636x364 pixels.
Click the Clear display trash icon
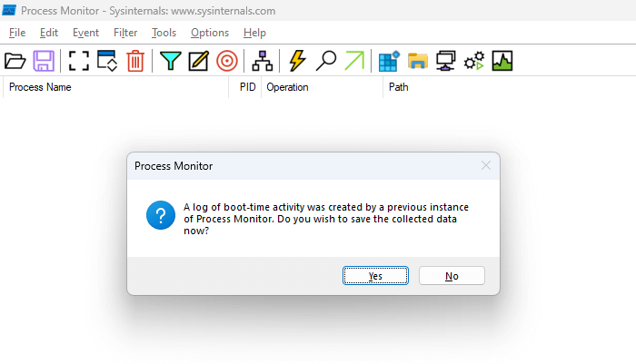tap(135, 61)
